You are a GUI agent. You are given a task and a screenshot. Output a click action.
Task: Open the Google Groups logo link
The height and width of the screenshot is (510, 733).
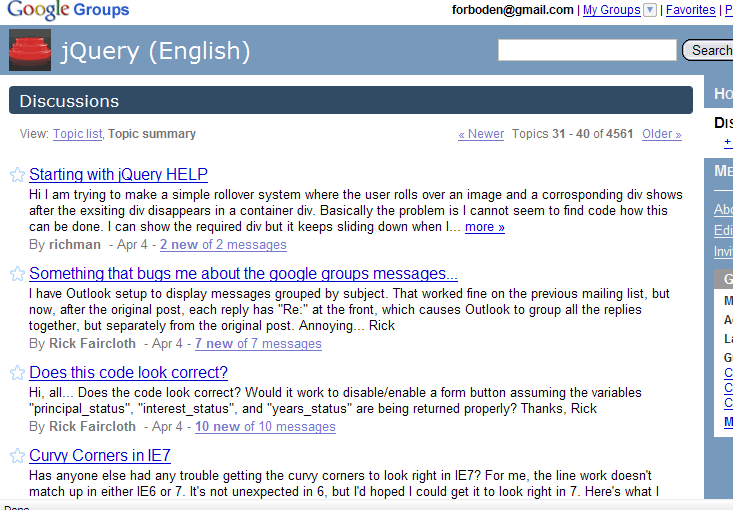68,10
